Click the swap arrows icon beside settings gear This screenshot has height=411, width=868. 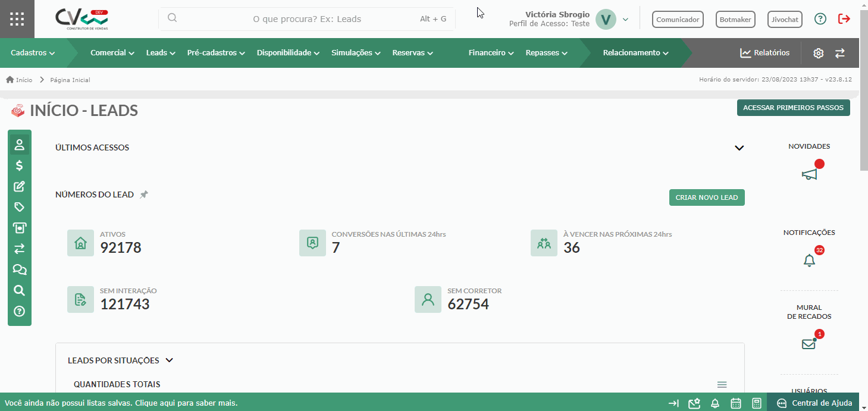coord(840,53)
